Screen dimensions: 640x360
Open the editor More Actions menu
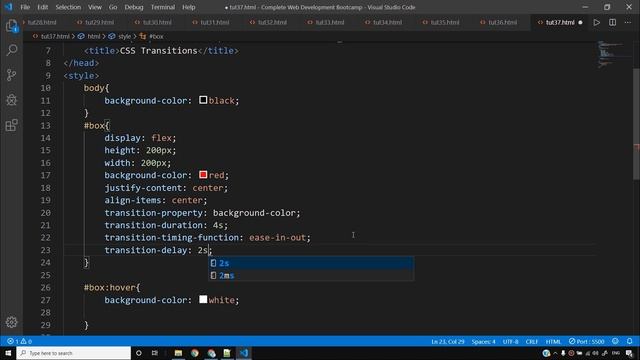click(628, 22)
